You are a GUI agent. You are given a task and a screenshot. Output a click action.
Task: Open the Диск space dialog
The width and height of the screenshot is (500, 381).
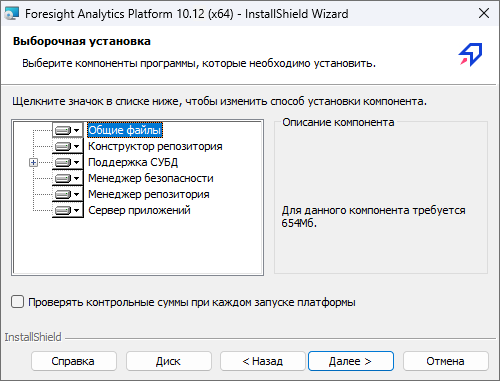169,361
